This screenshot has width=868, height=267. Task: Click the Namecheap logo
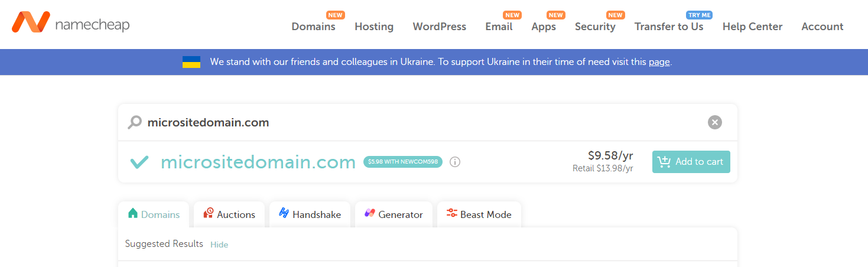coord(71,24)
